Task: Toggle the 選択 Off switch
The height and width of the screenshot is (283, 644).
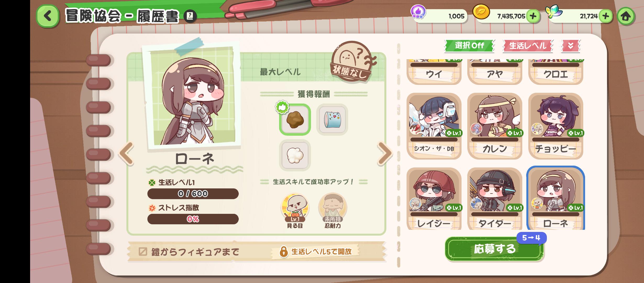Action: click(x=469, y=46)
